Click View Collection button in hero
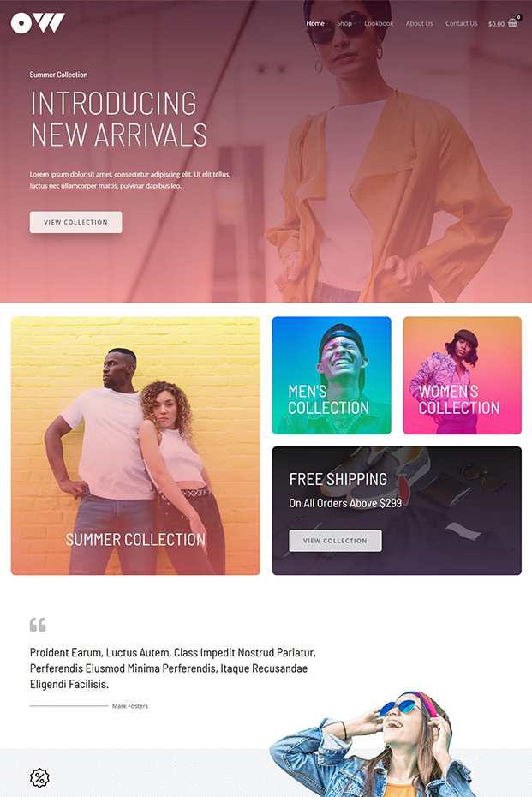The width and height of the screenshot is (532, 797). click(x=75, y=222)
